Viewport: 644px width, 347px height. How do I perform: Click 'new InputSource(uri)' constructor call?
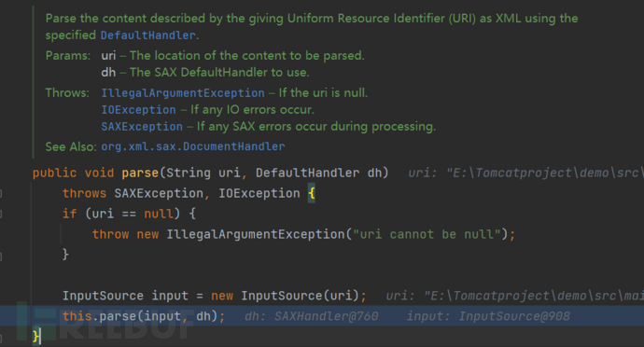pos(285,296)
